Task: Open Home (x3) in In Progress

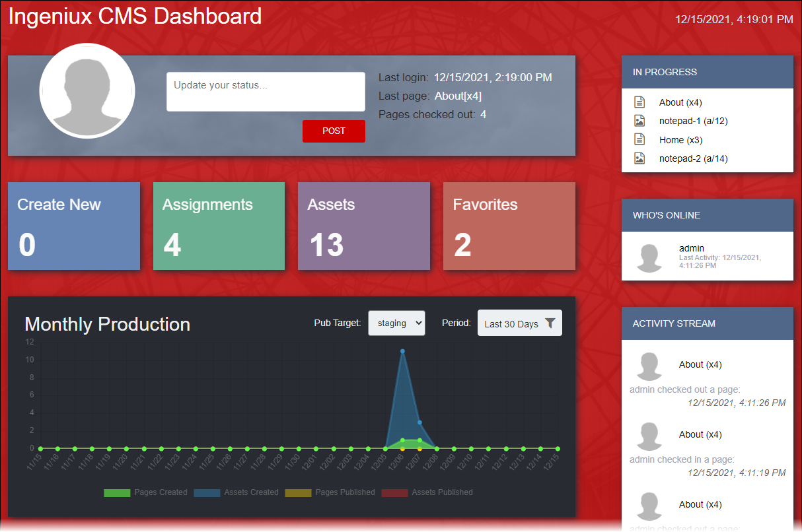Action: click(x=680, y=140)
